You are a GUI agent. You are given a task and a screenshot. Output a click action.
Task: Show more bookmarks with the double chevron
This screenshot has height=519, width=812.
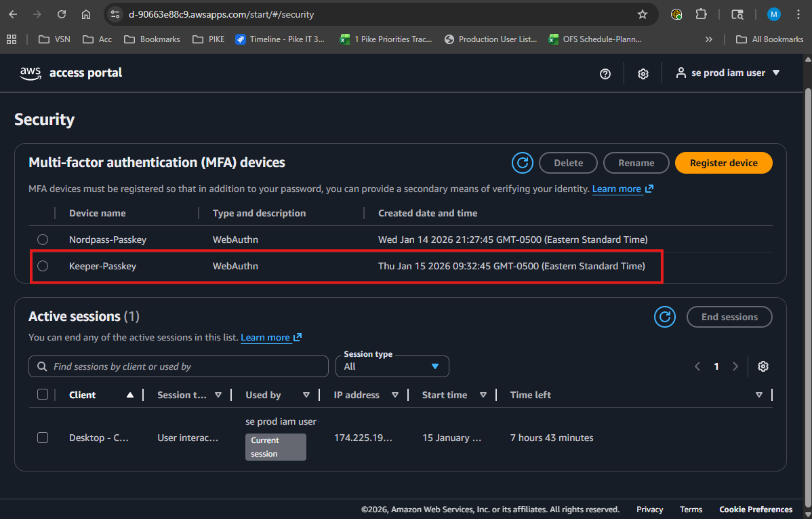pyautogui.click(x=708, y=39)
